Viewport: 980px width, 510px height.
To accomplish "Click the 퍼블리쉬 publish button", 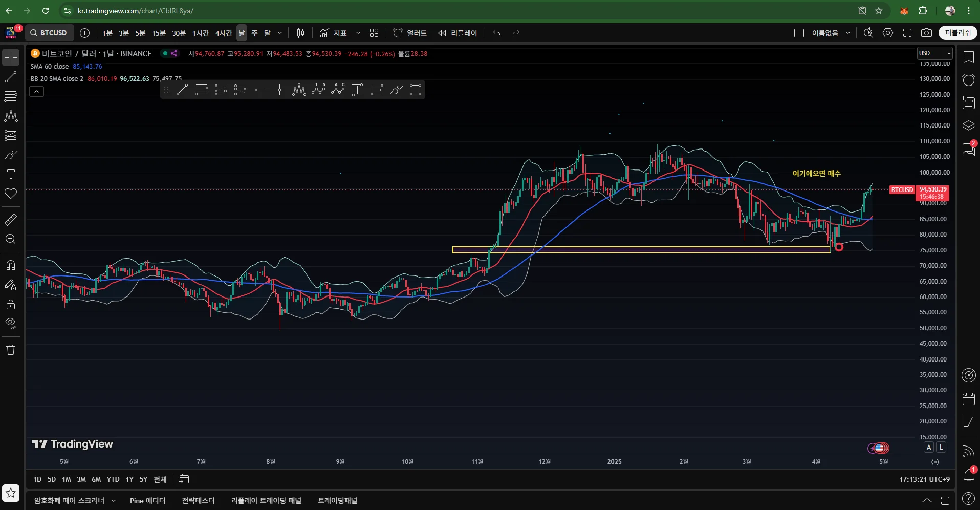I will 957,33.
